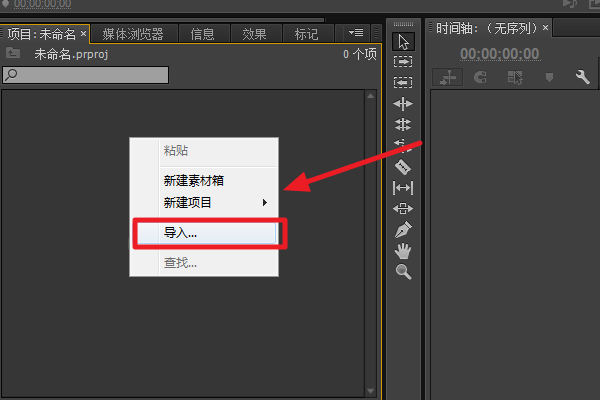The image size is (600, 400).
Task: Choose 粘贴 from context menu
Action: pos(204,151)
